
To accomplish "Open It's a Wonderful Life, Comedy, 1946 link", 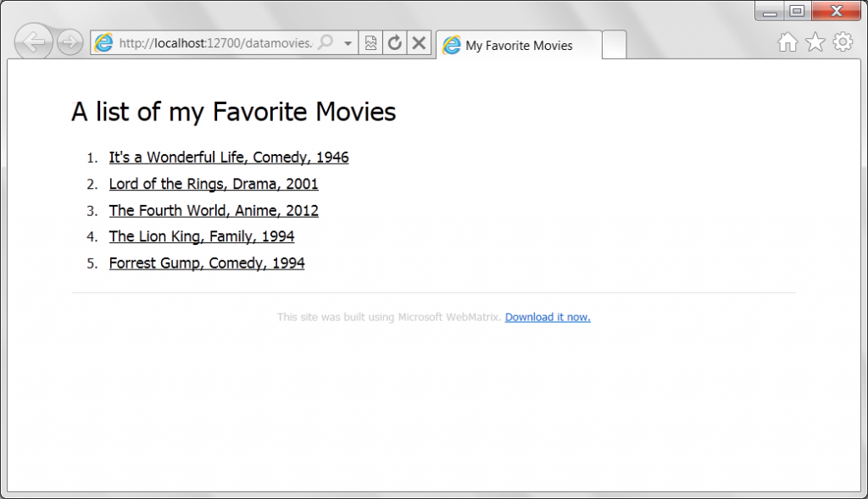I will (229, 158).
